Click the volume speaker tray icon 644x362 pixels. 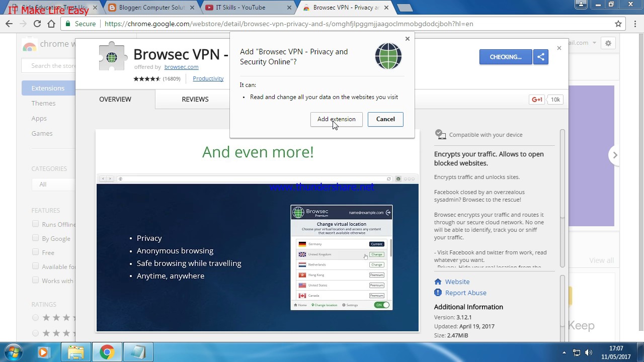click(589, 352)
